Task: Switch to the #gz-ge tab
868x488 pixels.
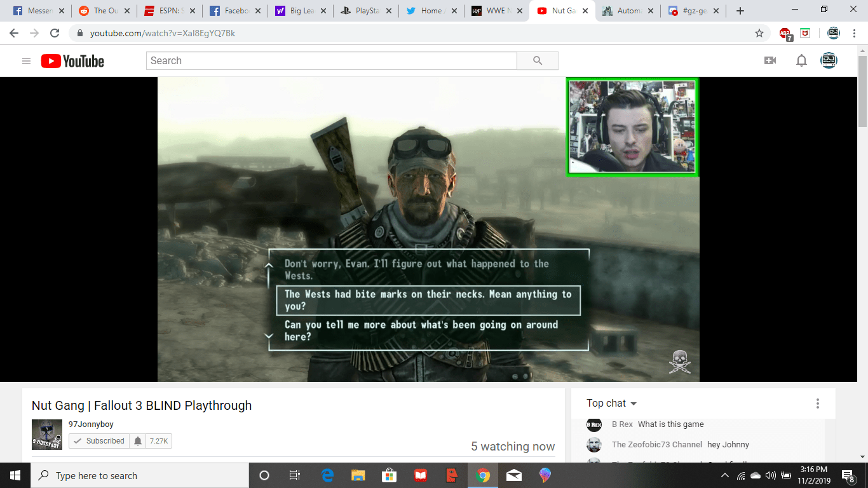Action: tap(693, 11)
